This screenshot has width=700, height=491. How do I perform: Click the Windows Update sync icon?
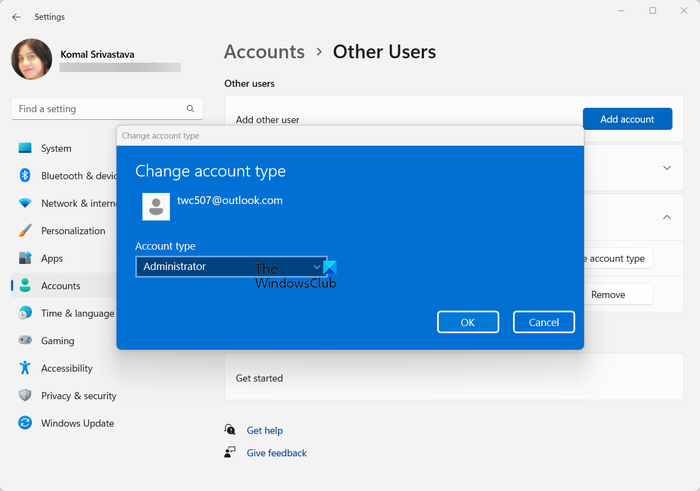coord(25,423)
